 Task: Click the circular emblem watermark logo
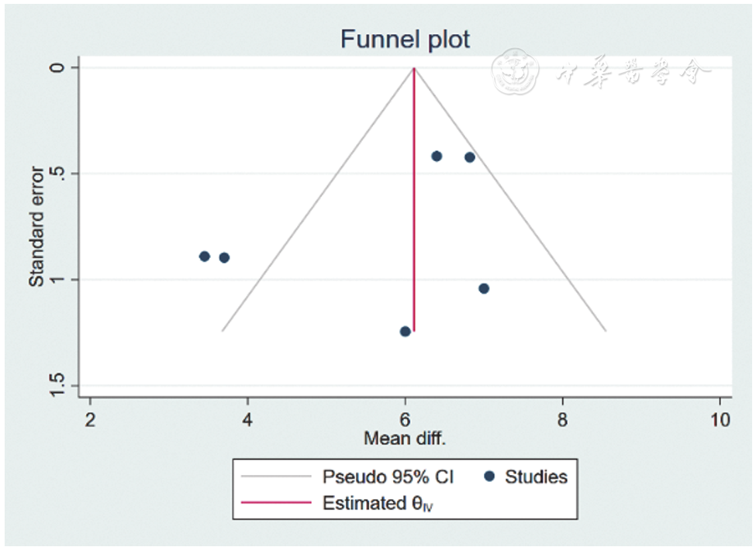516,71
